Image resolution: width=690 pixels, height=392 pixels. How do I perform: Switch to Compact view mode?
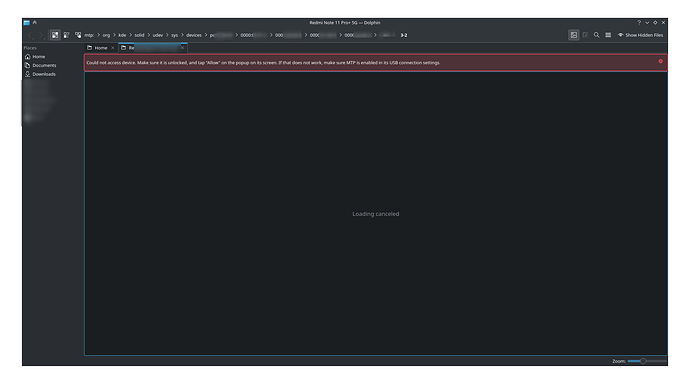[x=66, y=35]
